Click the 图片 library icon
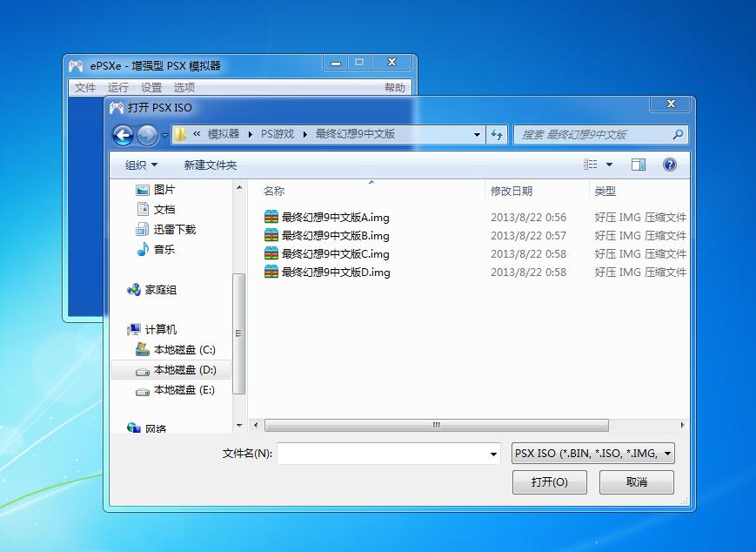Image resolution: width=756 pixels, height=552 pixels. [142, 190]
